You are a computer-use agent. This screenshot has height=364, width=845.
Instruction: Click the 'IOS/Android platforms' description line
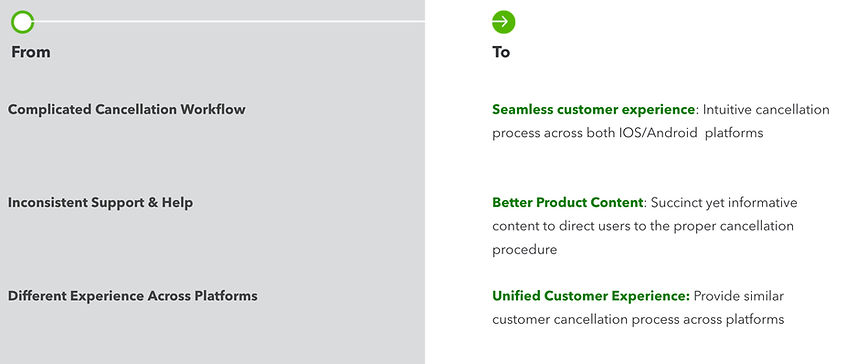coord(628,133)
